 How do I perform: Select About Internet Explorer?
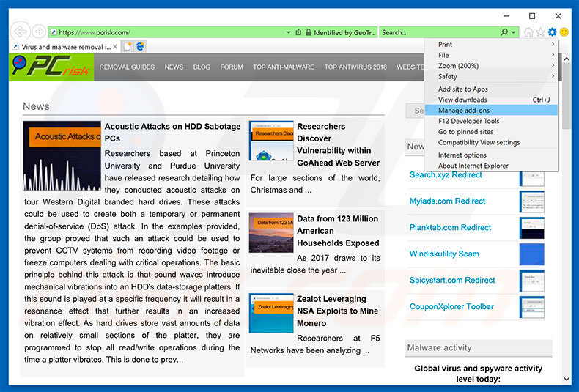point(491,166)
